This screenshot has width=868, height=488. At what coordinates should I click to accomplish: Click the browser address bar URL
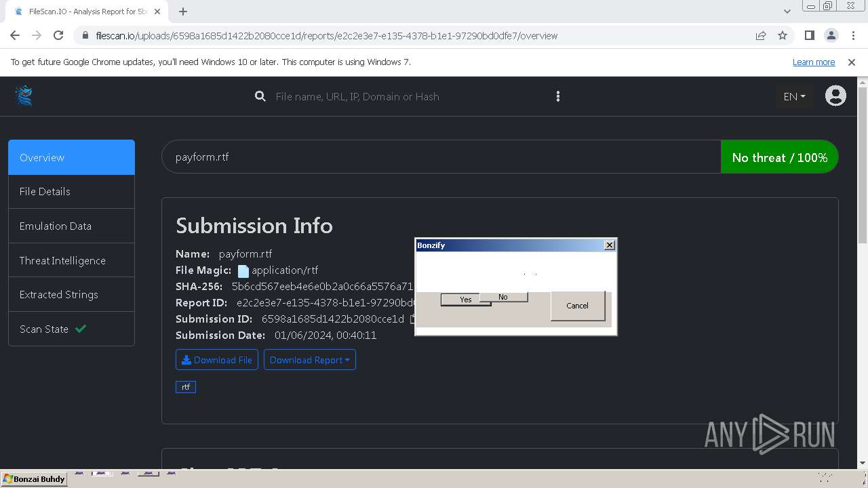point(327,36)
